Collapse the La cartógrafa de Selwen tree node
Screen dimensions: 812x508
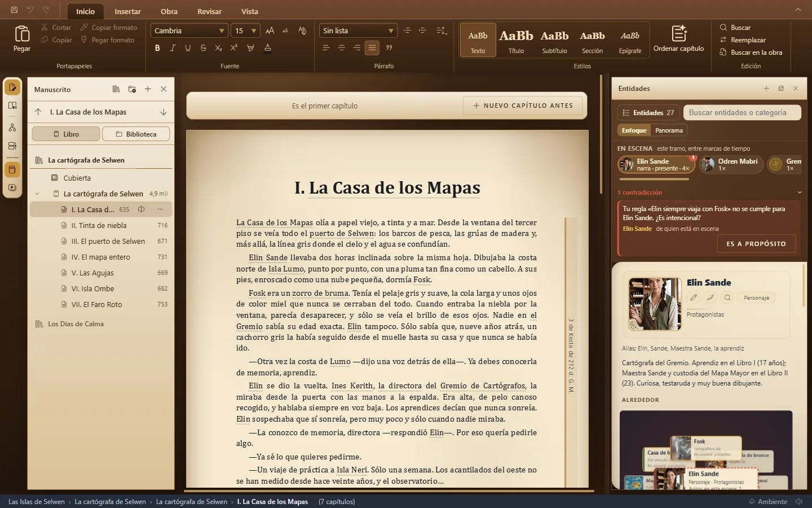(37, 194)
